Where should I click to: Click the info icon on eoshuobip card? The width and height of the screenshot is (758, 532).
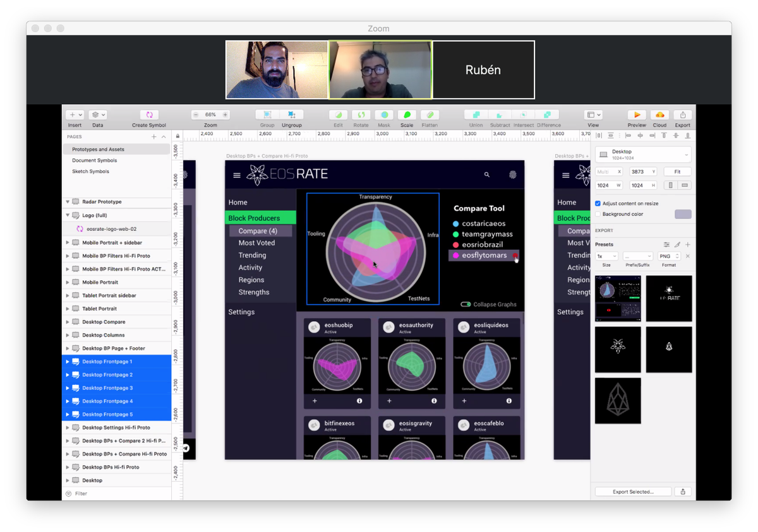[359, 401]
